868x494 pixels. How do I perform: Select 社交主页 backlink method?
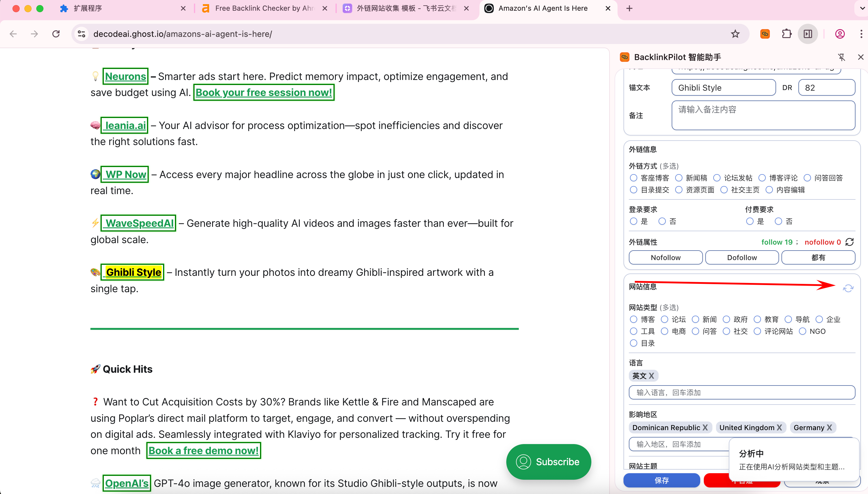coord(724,190)
